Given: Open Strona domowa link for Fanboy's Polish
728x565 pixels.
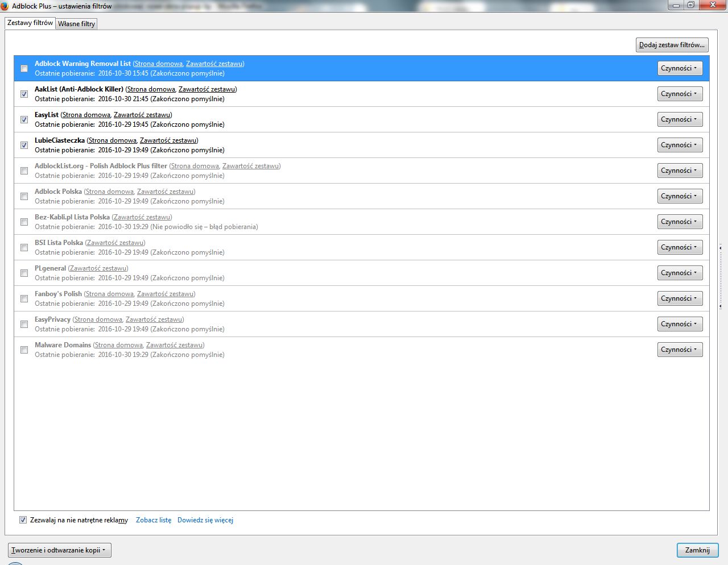Looking at the screenshot, I should tap(110, 294).
